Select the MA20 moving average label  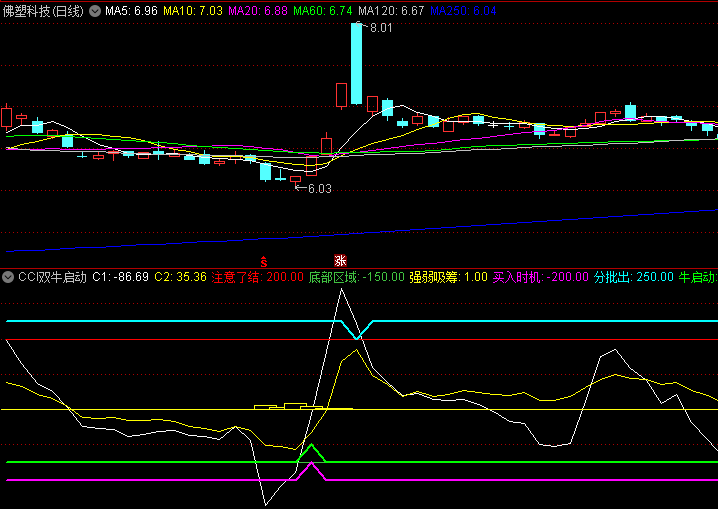point(259,10)
